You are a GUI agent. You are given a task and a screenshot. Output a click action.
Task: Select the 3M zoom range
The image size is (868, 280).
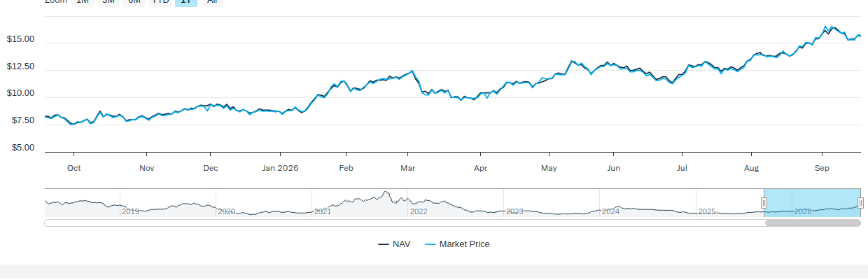point(108,2)
